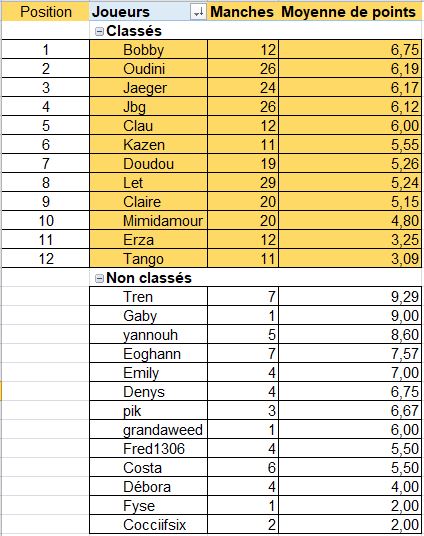Collapse the Non classés group
The image size is (424, 536).
click(x=99, y=278)
